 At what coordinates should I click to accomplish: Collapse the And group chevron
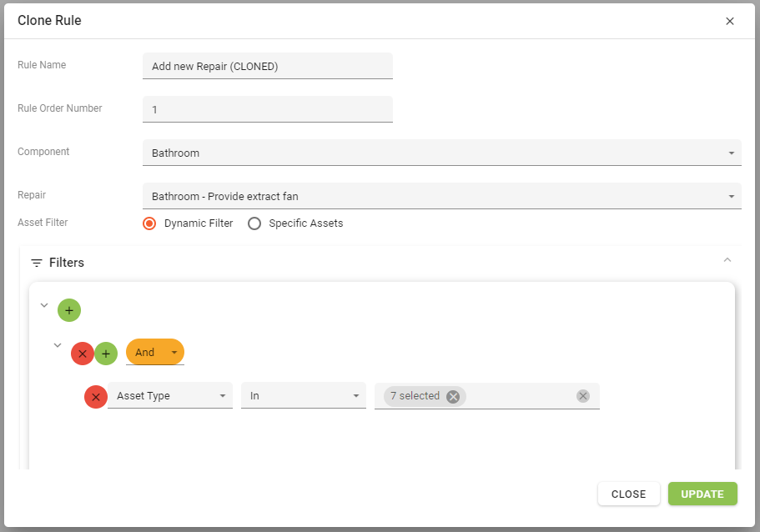coord(58,345)
